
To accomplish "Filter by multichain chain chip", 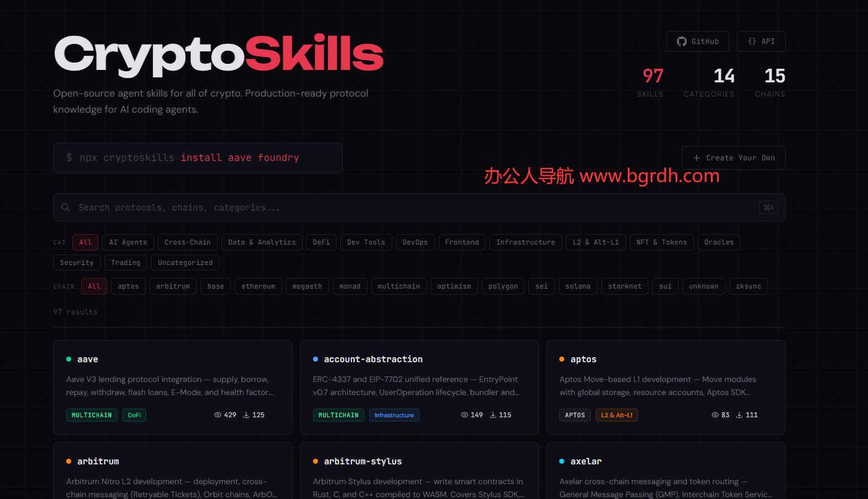I will click(399, 286).
